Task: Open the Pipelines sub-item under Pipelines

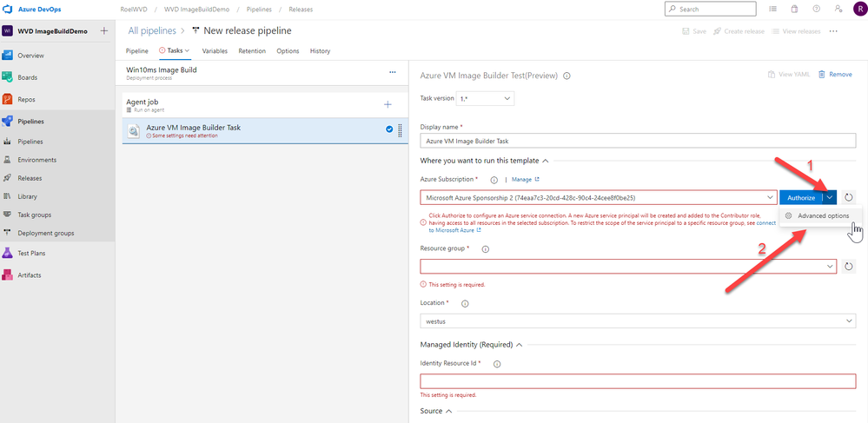Action: tap(30, 142)
